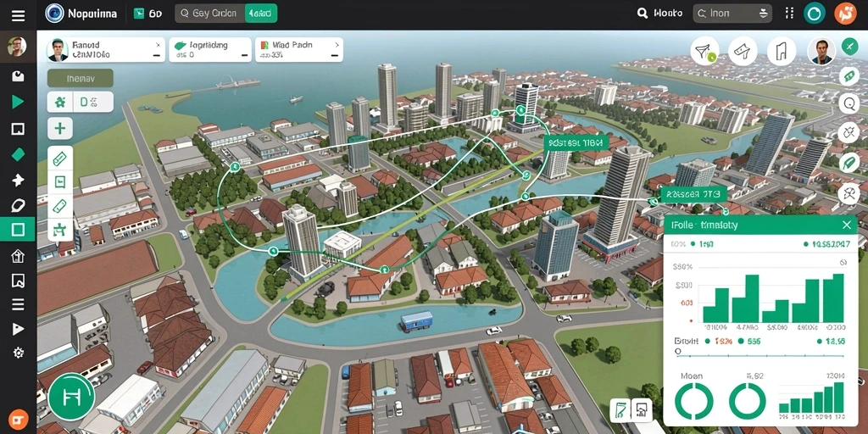Open the Inon dropdown in top bar

(x=732, y=14)
